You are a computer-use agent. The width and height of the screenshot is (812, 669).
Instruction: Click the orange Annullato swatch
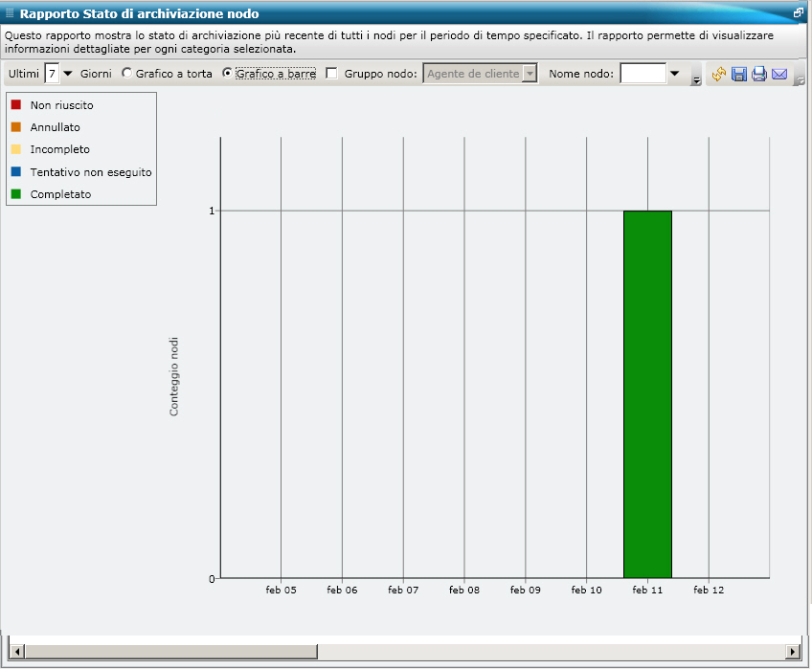point(16,127)
